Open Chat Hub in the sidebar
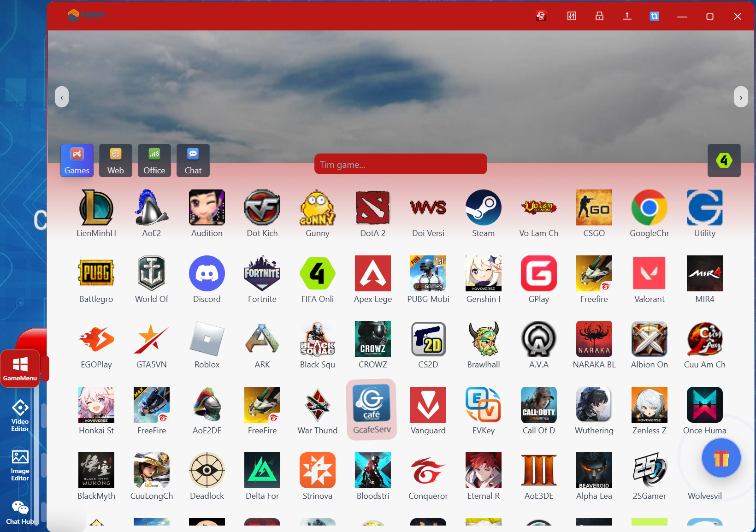Screen dimensions: 756x532 (20, 513)
